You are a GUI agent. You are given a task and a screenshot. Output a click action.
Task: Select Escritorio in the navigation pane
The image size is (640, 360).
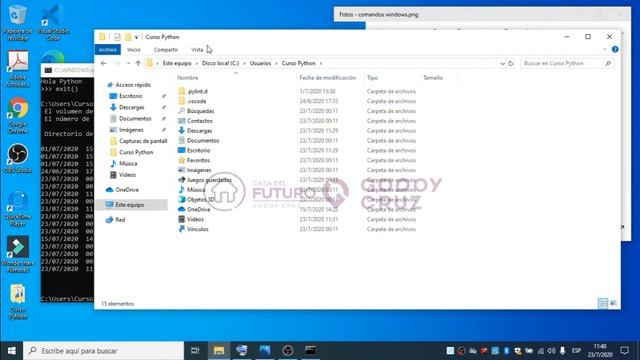pos(131,96)
